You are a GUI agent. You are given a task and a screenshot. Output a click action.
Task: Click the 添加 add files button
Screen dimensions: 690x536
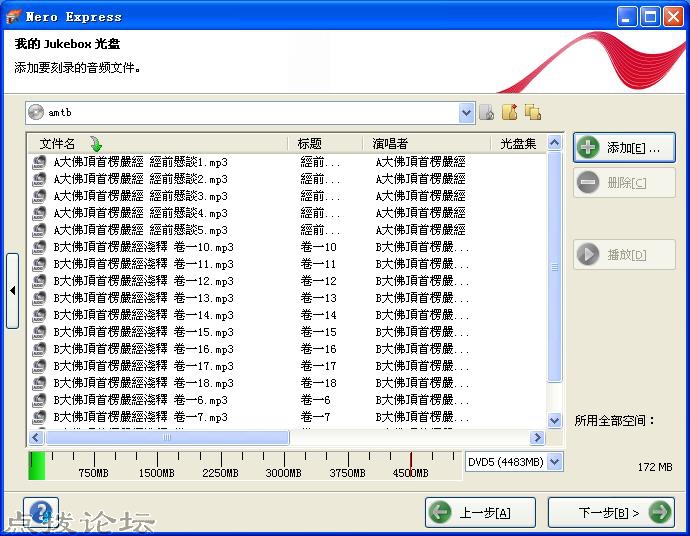pyautogui.click(x=624, y=148)
